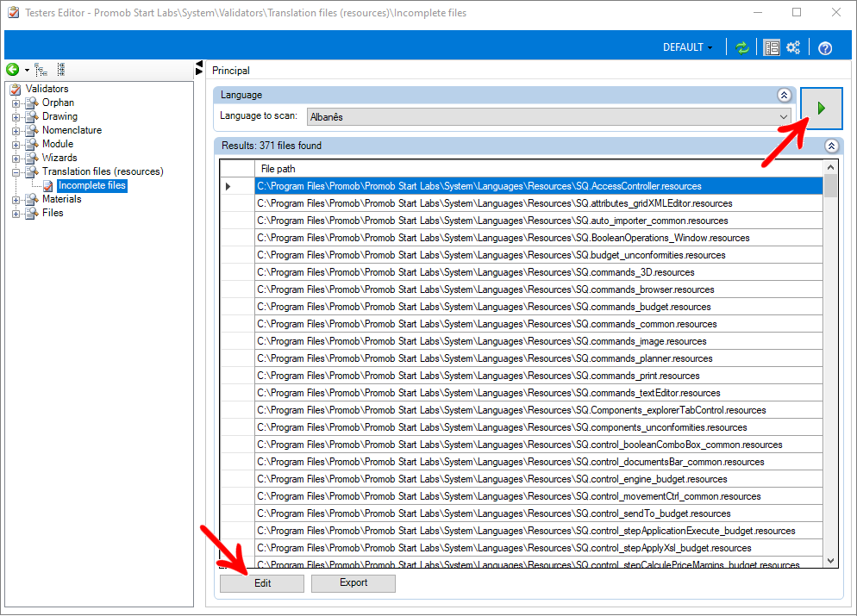Click the collapse tree icon in left toolbar
The image size is (857, 616).
coord(61,70)
